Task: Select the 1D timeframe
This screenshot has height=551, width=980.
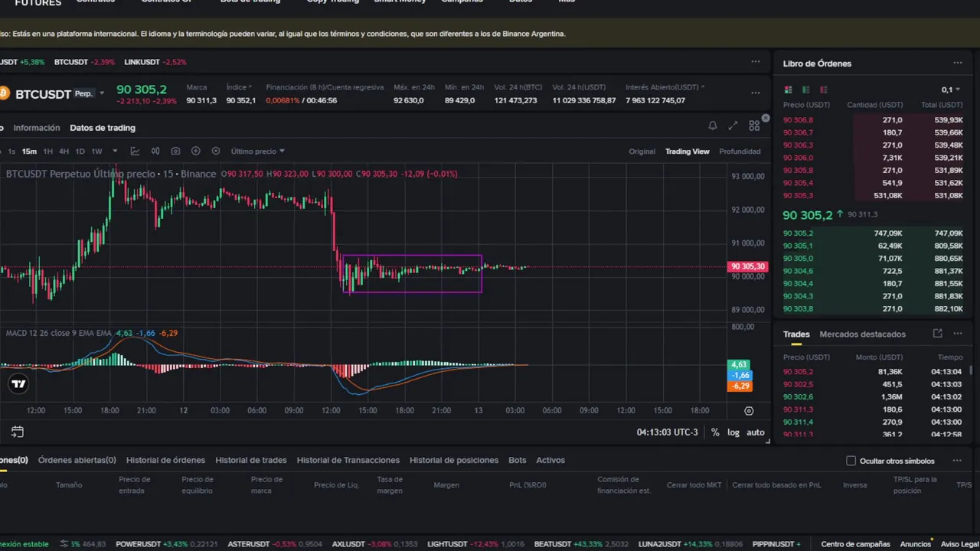Action: pos(80,152)
